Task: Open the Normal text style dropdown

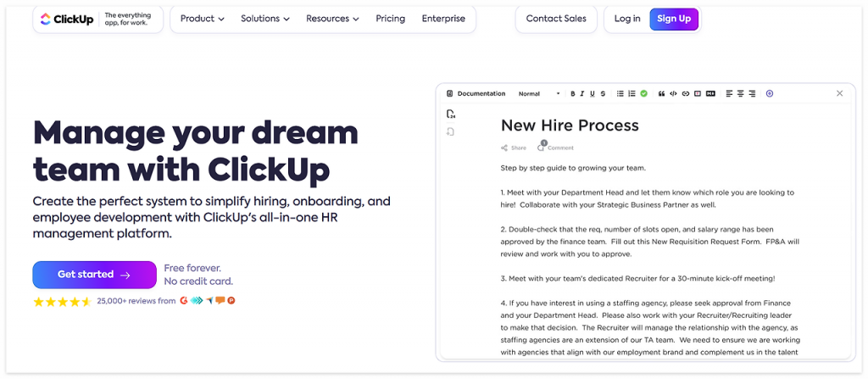Action: (539, 93)
